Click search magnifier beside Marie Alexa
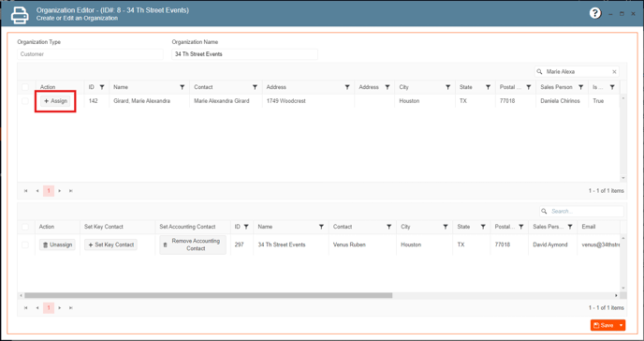The height and width of the screenshot is (341, 644). point(540,72)
